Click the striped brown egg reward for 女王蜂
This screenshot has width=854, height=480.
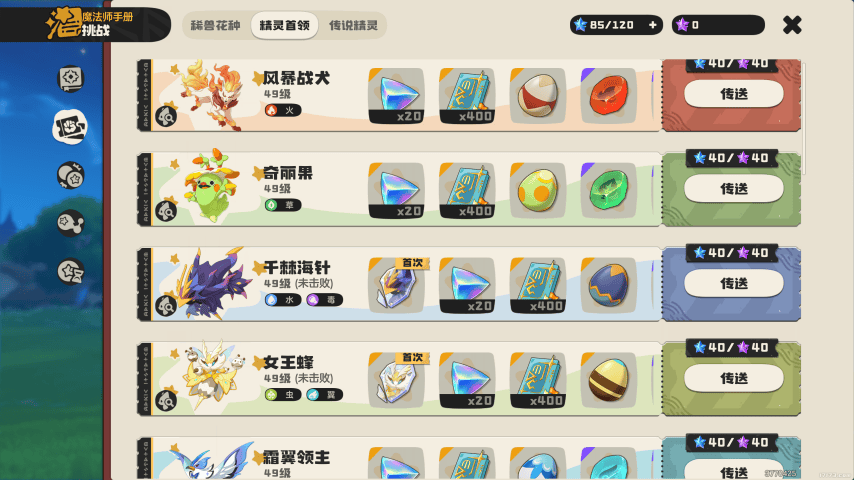pos(608,380)
